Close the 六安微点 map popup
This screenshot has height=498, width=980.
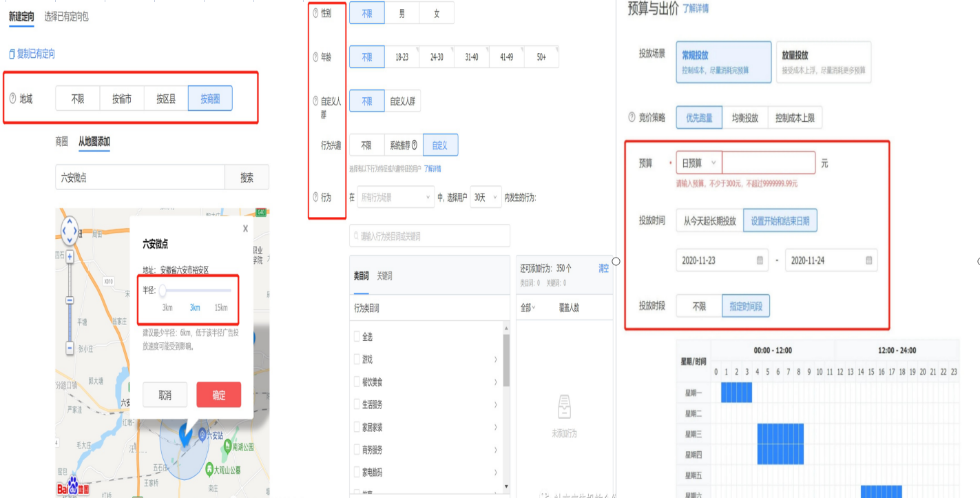coord(245,228)
